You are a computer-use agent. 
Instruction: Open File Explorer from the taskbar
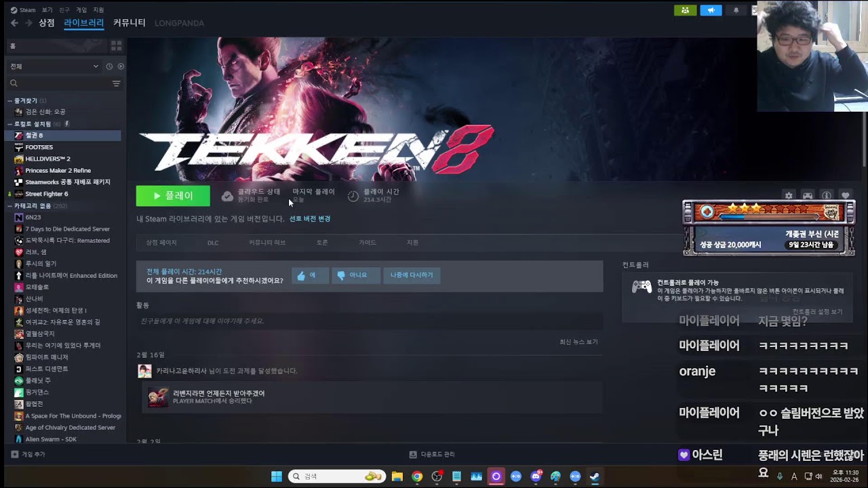[397, 476]
